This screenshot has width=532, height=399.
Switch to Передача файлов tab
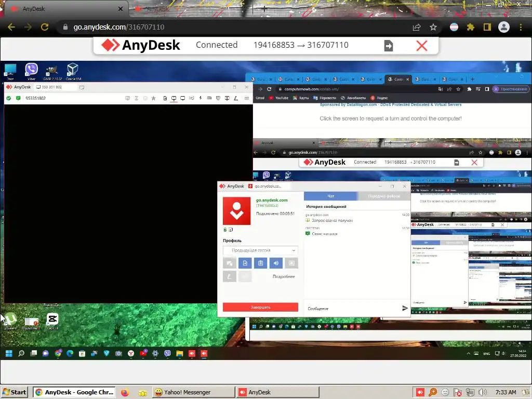(x=384, y=196)
